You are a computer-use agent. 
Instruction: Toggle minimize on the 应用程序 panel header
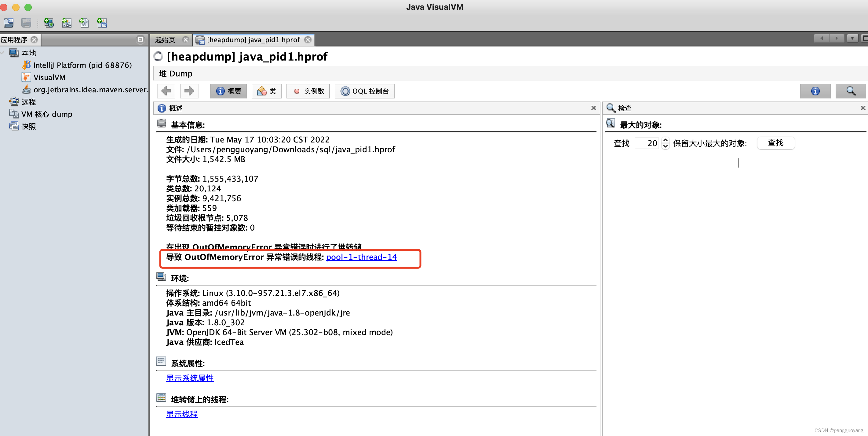point(140,39)
